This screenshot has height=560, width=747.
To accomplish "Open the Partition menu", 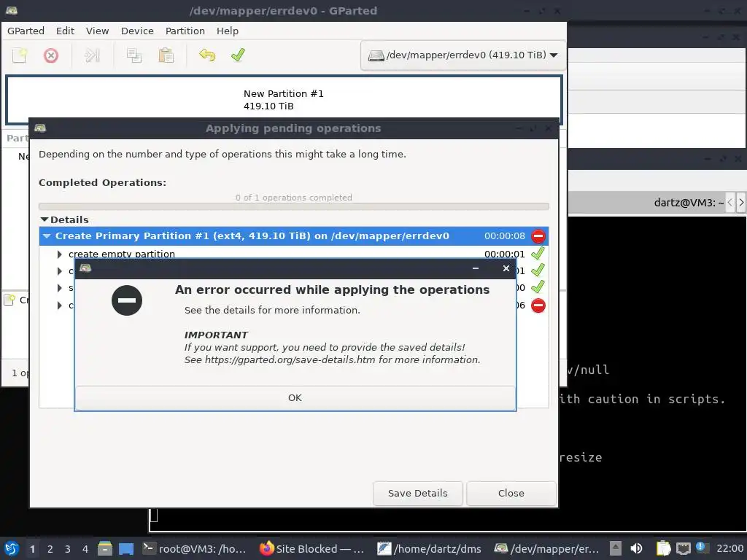I will [185, 31].
